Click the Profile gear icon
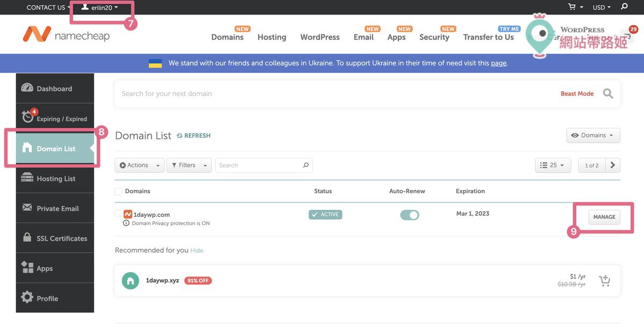644x329 pixels. [x=27, y=297]
